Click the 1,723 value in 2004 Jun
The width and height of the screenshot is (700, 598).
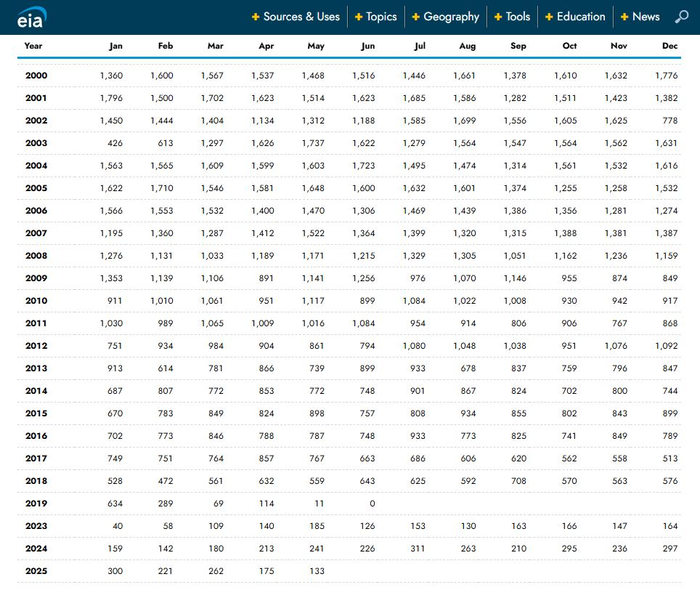click(363, 166)
